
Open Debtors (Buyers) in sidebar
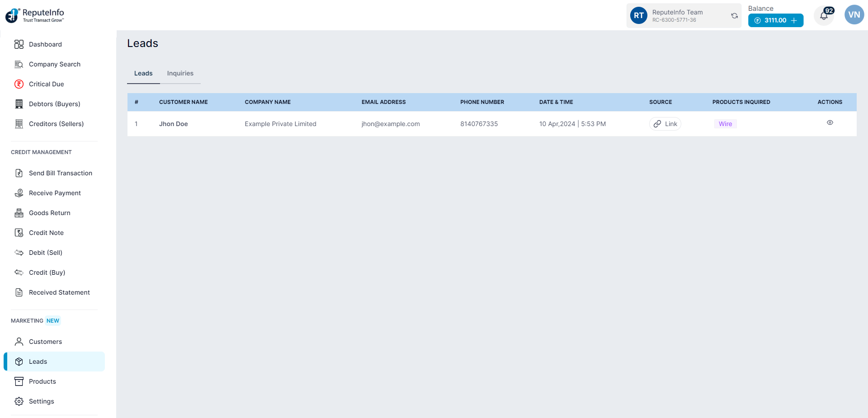[54, 104]
